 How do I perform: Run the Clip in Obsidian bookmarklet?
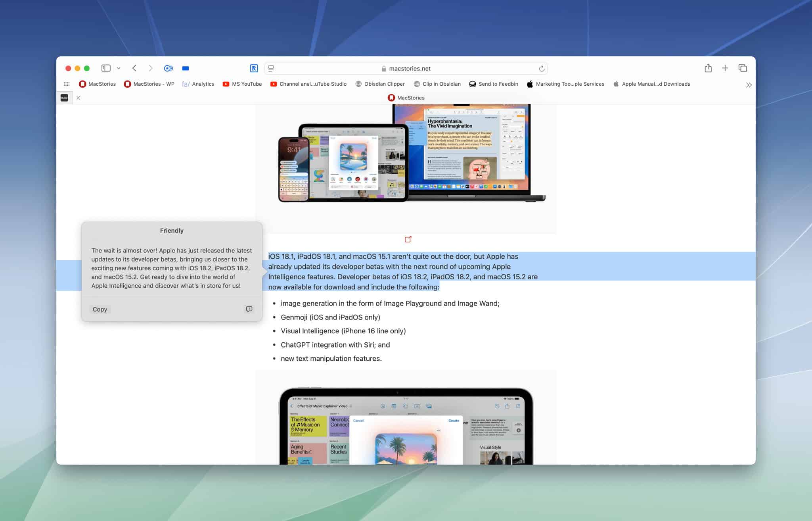click(x=437, y=84)
